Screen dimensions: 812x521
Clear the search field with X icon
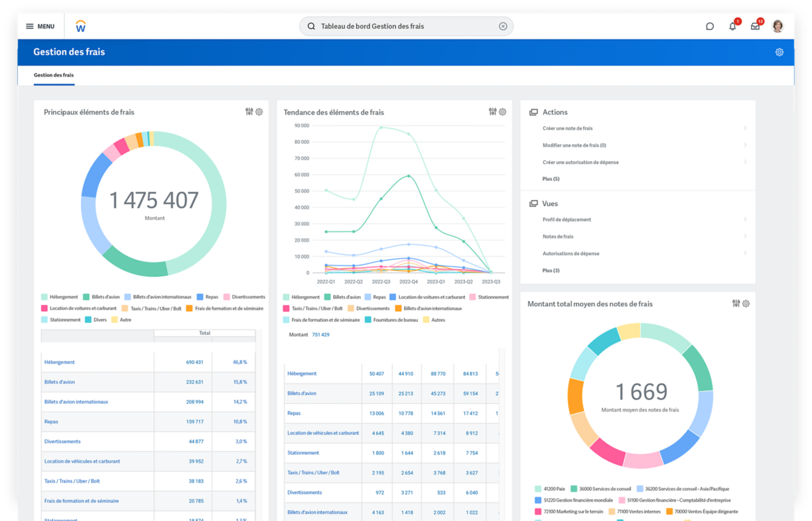click(503, 26)
